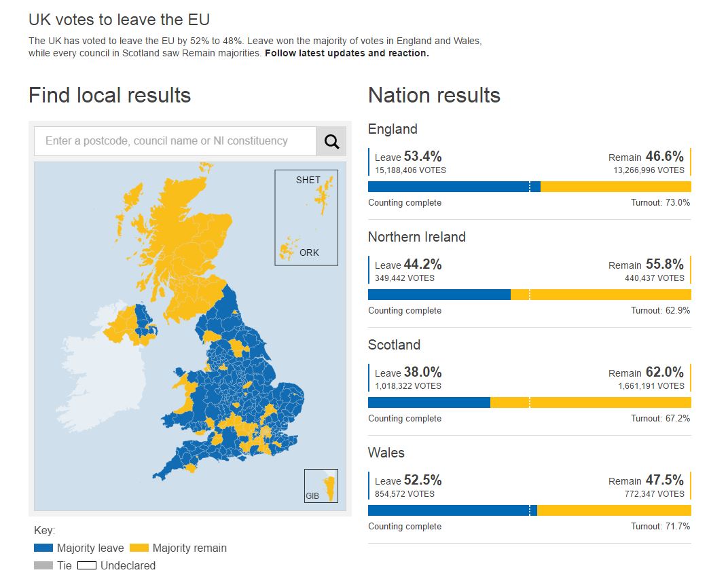Collapse the Wales nation results section
Screen dimensions: 728x583
tap(386, 453)
